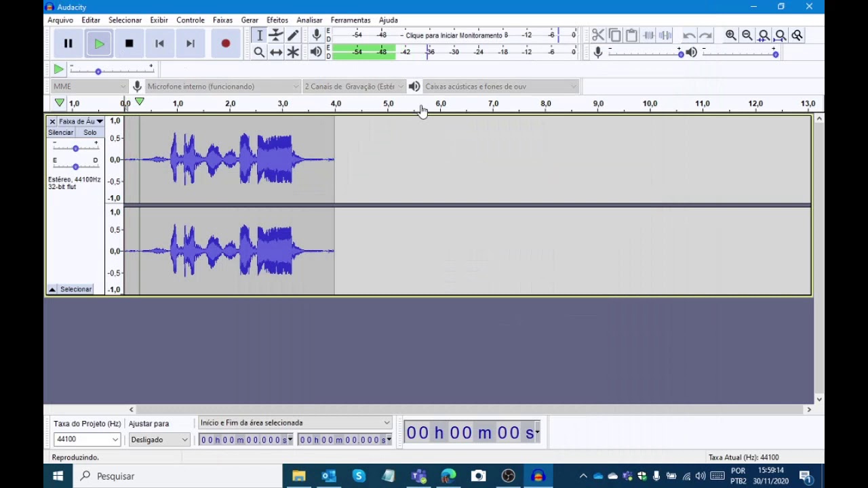Adjust the track gain slider
Image resolution: width=868 pixels, height=488 pixels.
(x=75, y=146)
